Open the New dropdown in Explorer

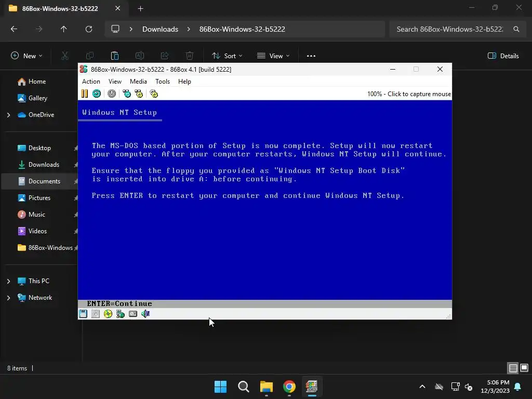(x=27, y=56)
